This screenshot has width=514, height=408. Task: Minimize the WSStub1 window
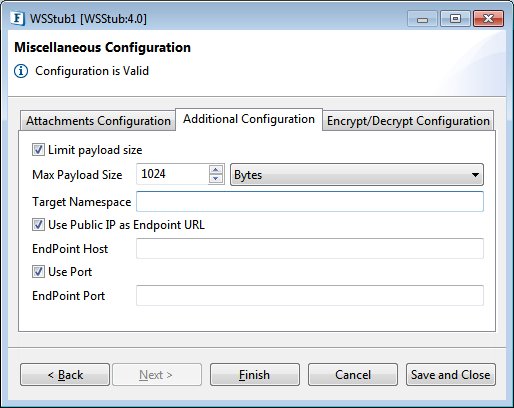click(x=422, y=19)
